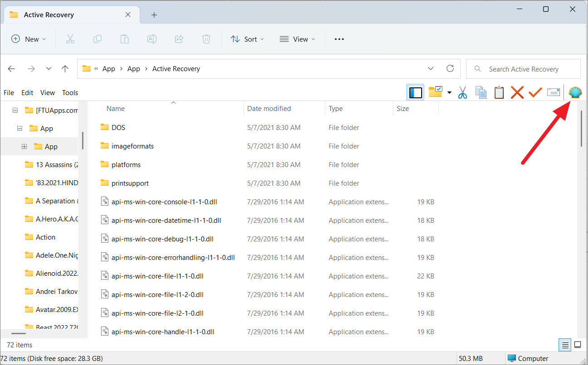Open the see more ellipsis button

339,39
